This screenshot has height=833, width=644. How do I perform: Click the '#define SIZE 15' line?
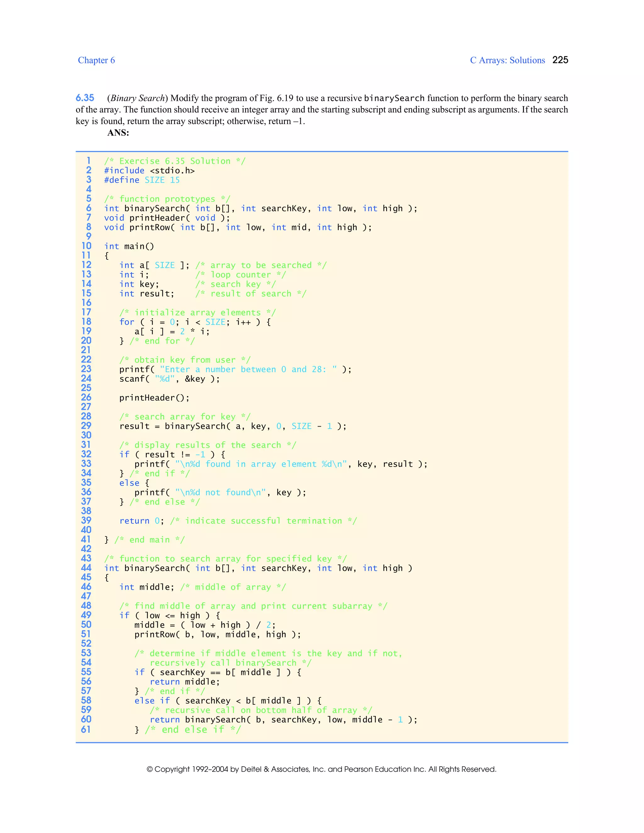[x=142, y=180]
